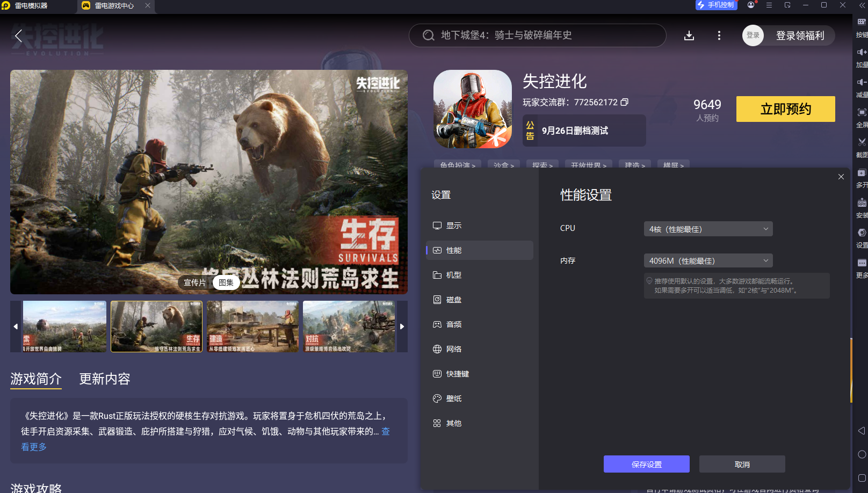Image resolution: width=868 pixels, height=493 pixels.
Task: Open the three-dot more options menu
Action: click(719, 35)
